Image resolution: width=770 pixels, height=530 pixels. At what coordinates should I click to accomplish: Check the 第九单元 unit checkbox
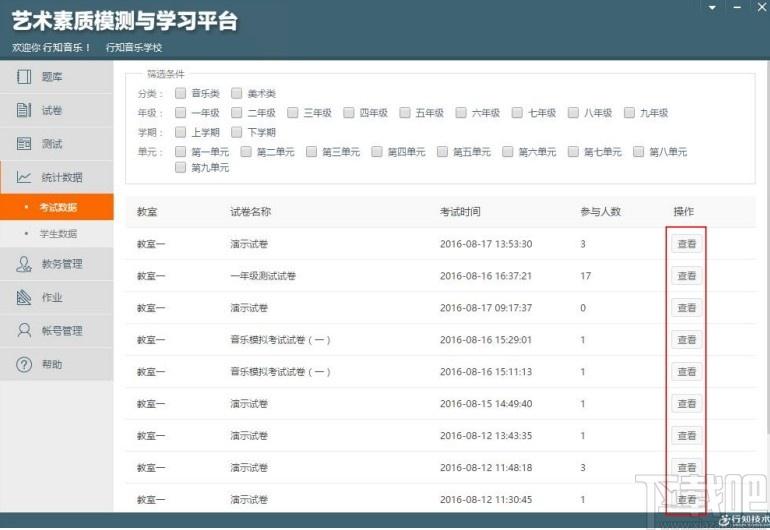pos(180,167)
